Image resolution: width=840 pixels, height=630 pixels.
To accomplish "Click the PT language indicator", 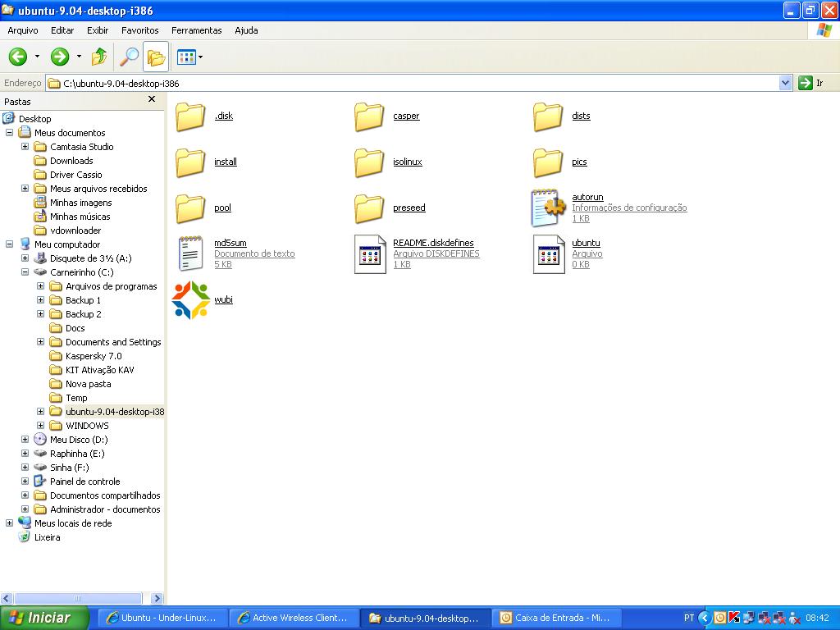I will pyautogui.click(x=689, y=618).
